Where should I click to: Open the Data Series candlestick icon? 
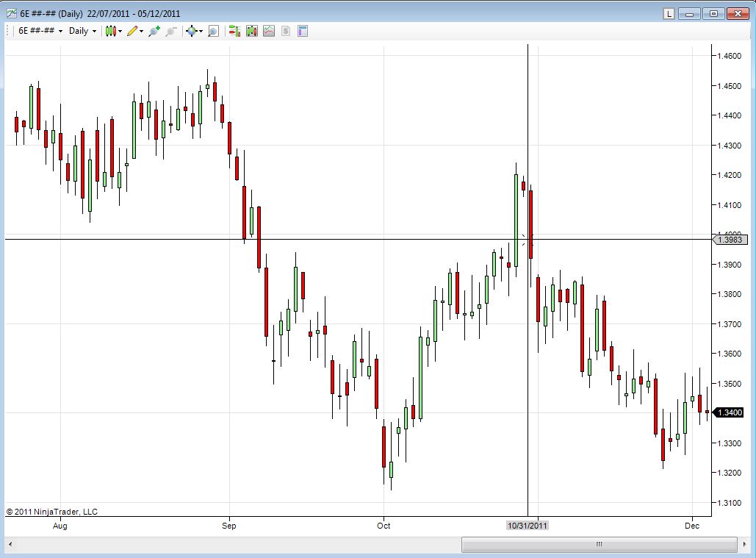(x=252, y=32)
